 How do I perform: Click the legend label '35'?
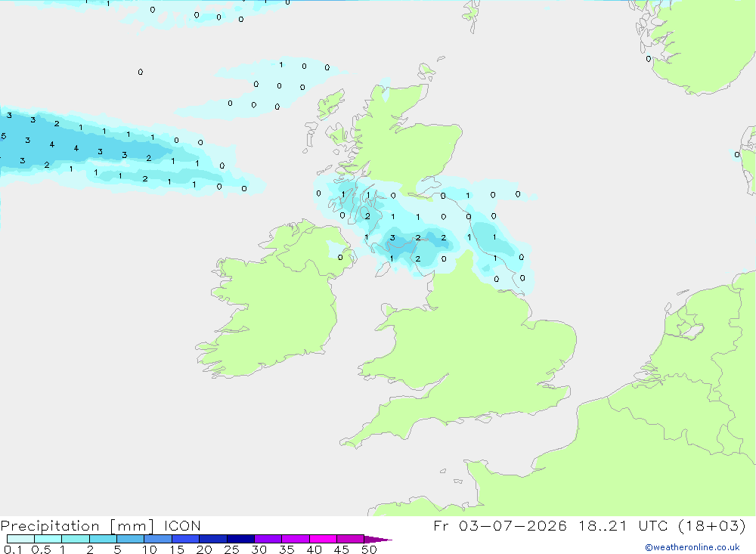tap(287, 549)
